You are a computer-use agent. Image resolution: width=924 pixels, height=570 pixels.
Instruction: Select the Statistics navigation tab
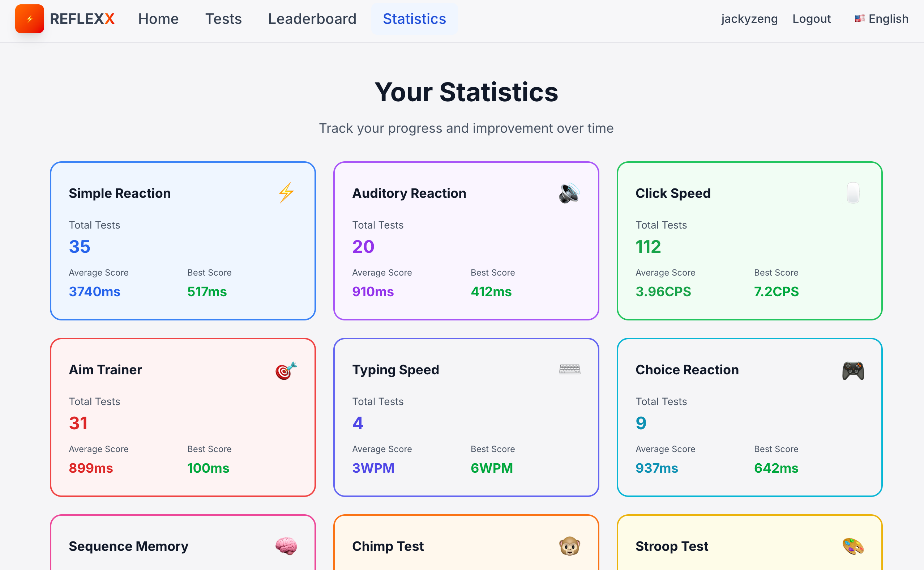pos(414,19)
